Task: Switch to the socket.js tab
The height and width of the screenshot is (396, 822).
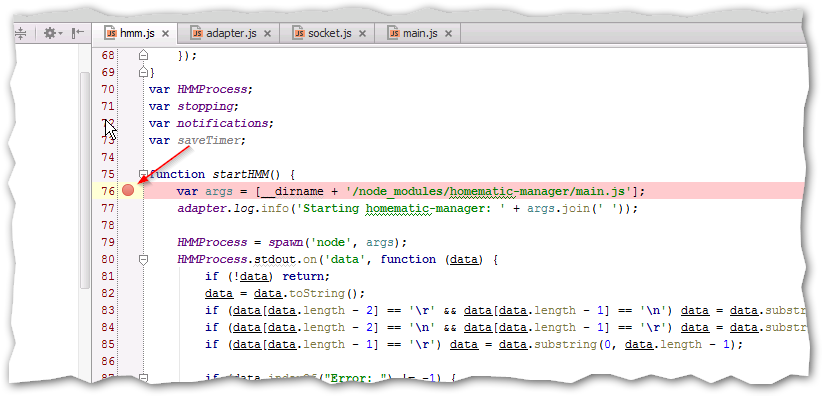Action: [330, 34]
